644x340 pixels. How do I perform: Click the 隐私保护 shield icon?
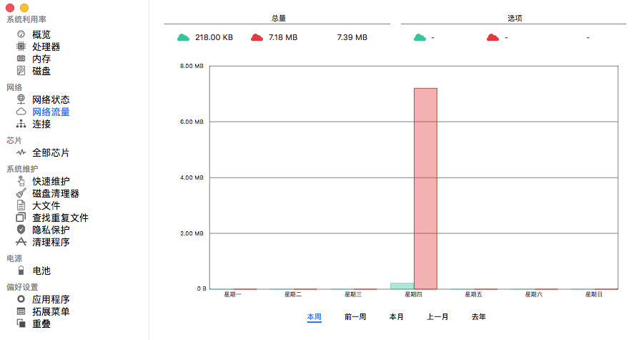pos(21,229)
